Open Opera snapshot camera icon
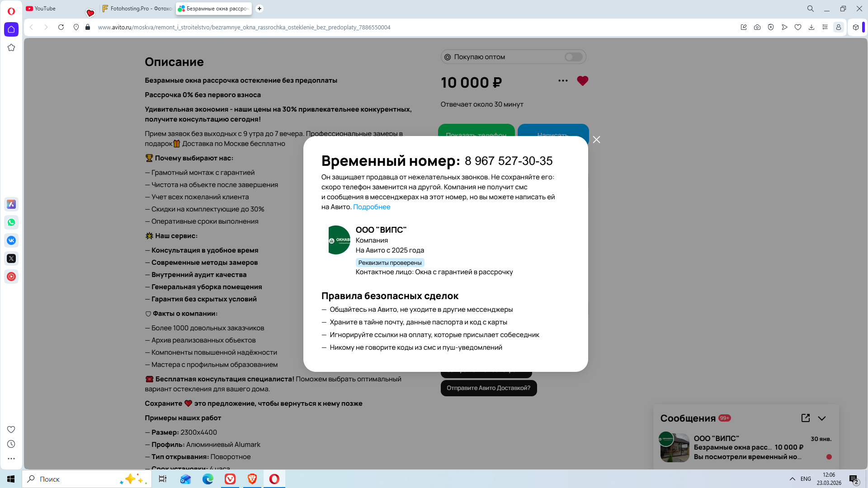868x488 pixels. click(757, 27)
